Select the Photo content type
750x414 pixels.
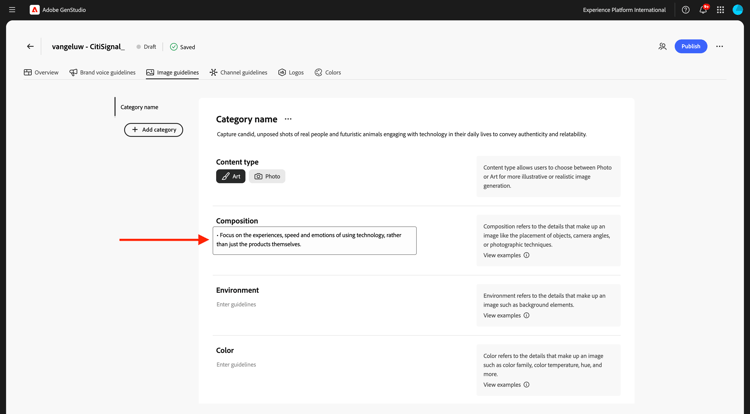[x=267, y=176]
